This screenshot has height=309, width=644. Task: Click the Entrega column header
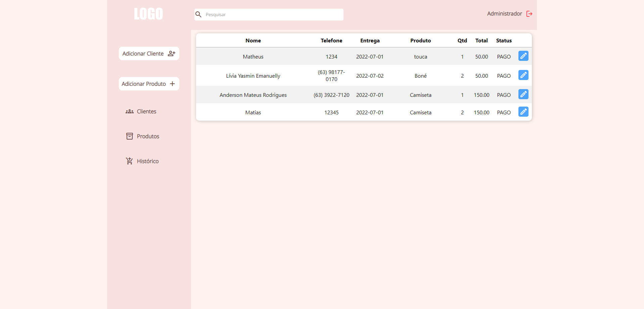click(370, 40)
